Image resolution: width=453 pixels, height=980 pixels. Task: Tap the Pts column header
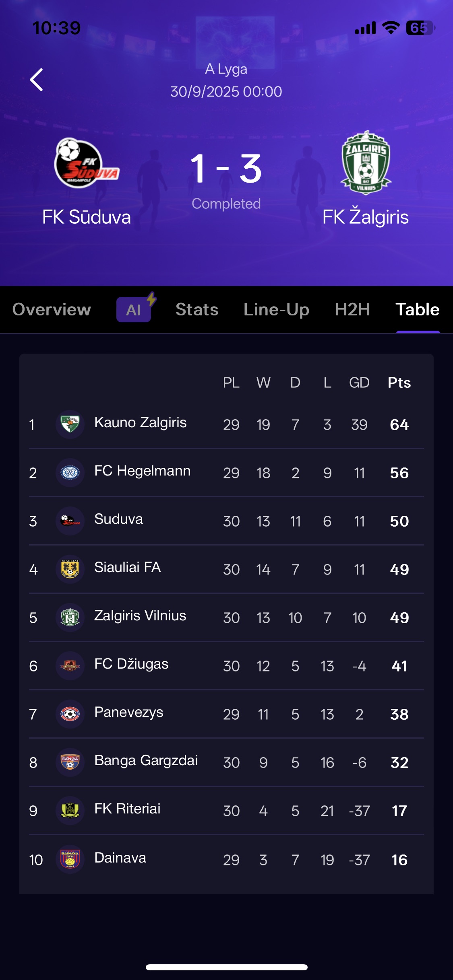(x=399, y=383)
